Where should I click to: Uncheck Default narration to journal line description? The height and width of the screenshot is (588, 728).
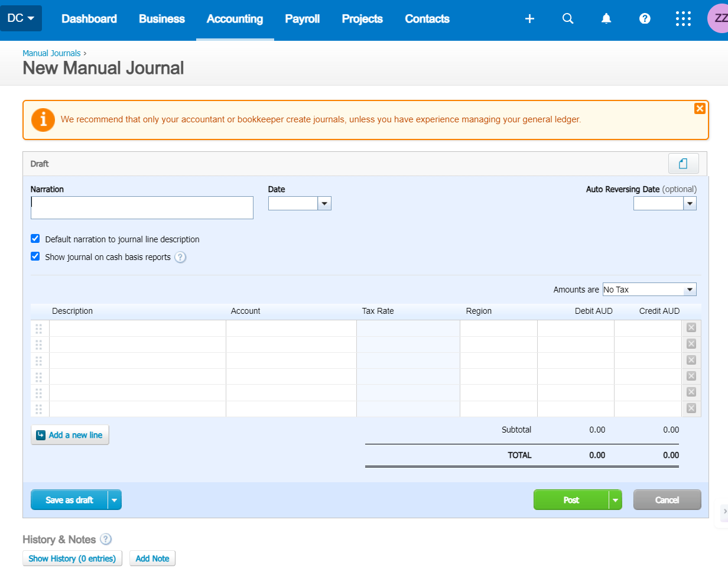coord(35,239)
